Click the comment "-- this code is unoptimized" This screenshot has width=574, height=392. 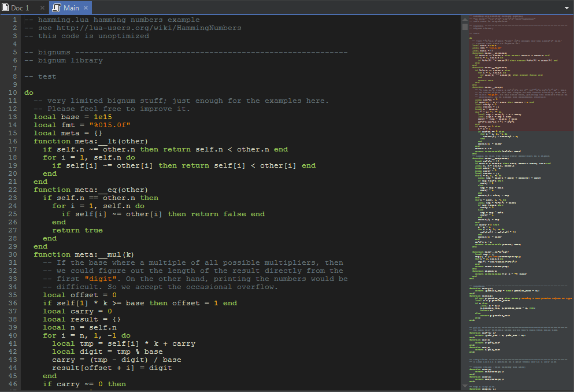87,36
